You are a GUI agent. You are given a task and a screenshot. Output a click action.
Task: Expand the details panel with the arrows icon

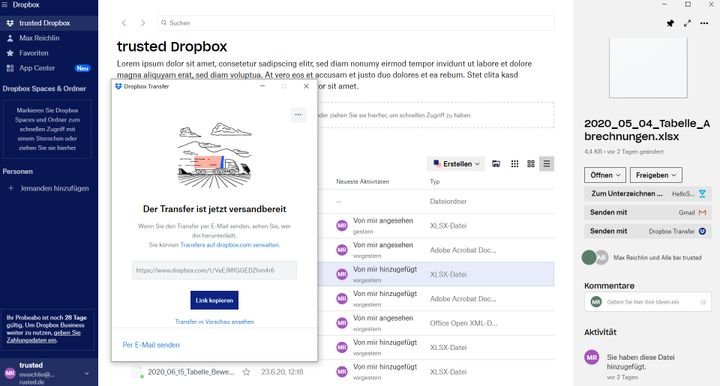[687, 23]
